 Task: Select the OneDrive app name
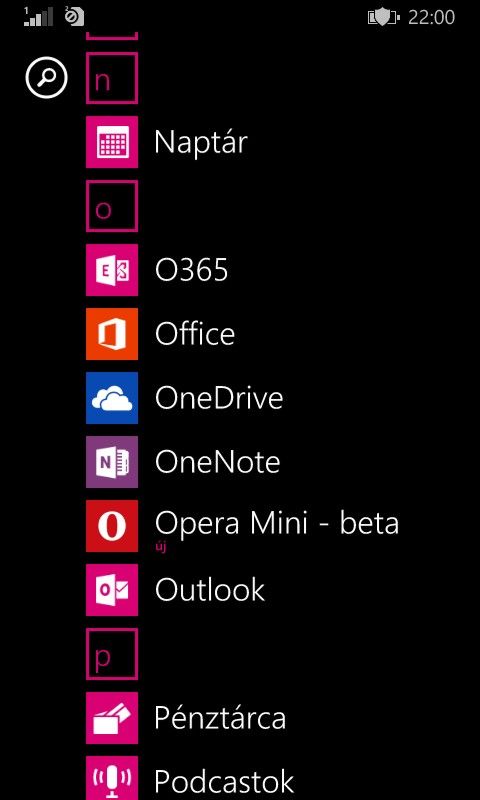coord(219,398)
